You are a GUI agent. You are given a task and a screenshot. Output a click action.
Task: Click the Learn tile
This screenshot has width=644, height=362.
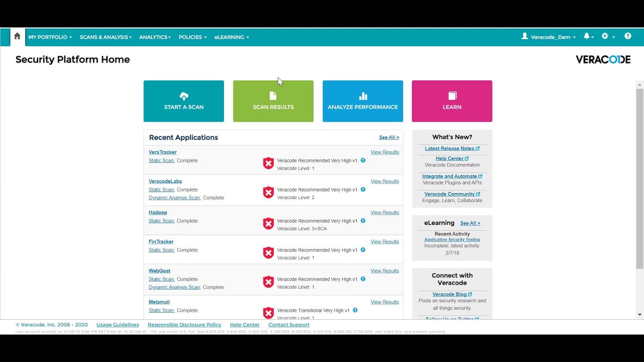(x=452, y=101)
